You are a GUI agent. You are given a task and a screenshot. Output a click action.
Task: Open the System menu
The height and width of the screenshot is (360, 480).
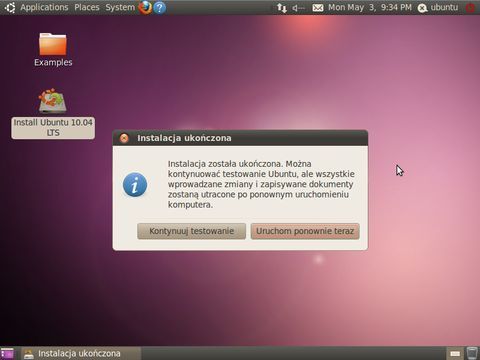[x=120, y=7]
